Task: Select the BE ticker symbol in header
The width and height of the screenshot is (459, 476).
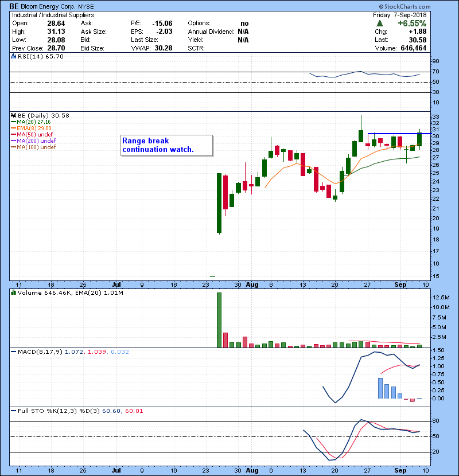Action: 14,6
